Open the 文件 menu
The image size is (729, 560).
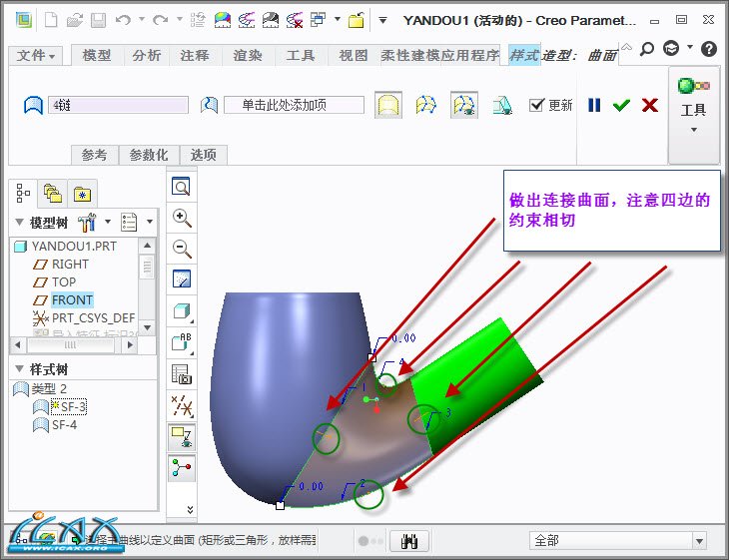pos(35,56)
